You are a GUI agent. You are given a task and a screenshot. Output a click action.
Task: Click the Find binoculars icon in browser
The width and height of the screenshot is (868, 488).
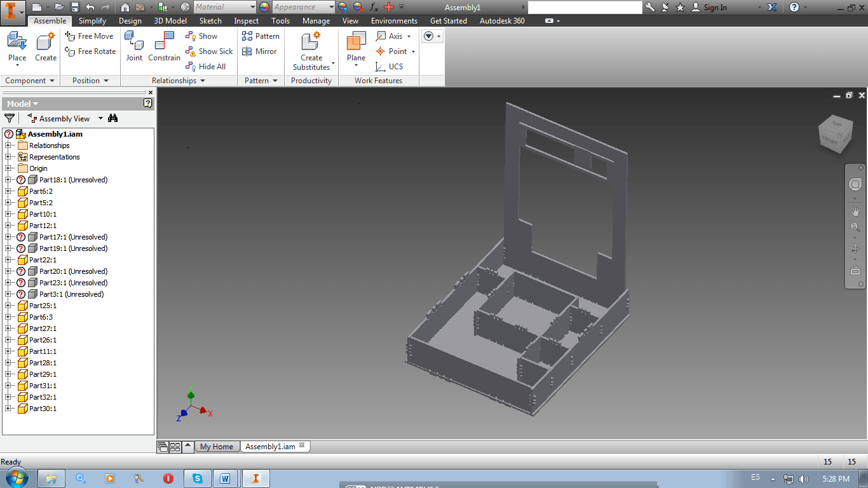113,118
